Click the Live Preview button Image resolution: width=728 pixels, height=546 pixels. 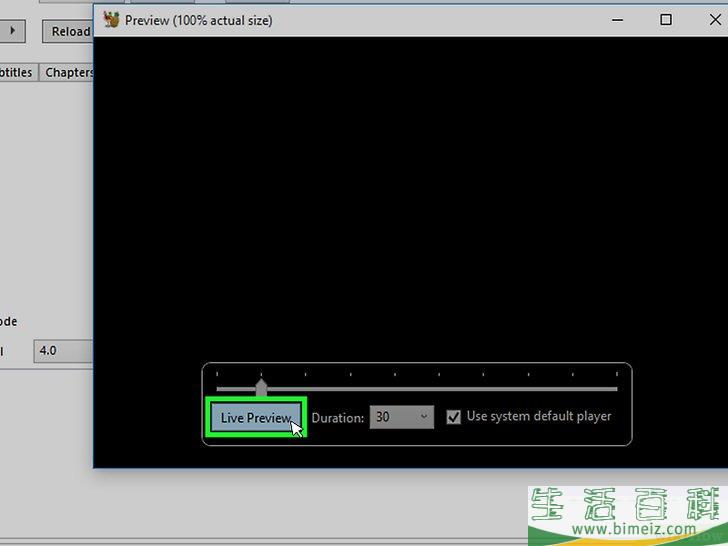256,417
